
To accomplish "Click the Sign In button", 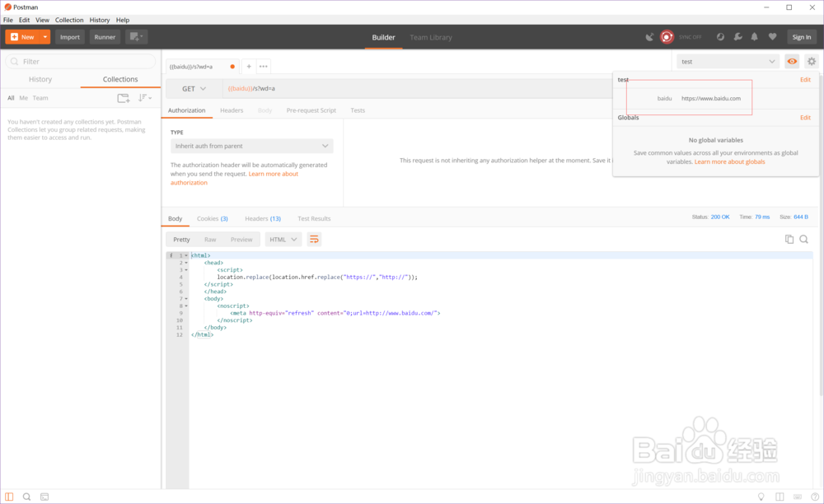I will click(802, 37).
